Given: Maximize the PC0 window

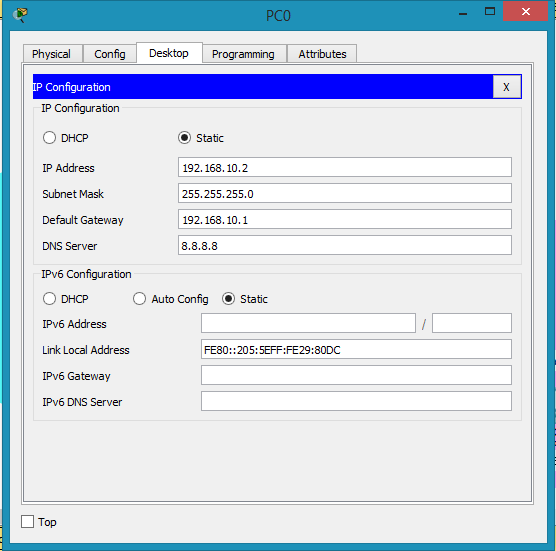Looking at the screenshot, I should (490, 12).
